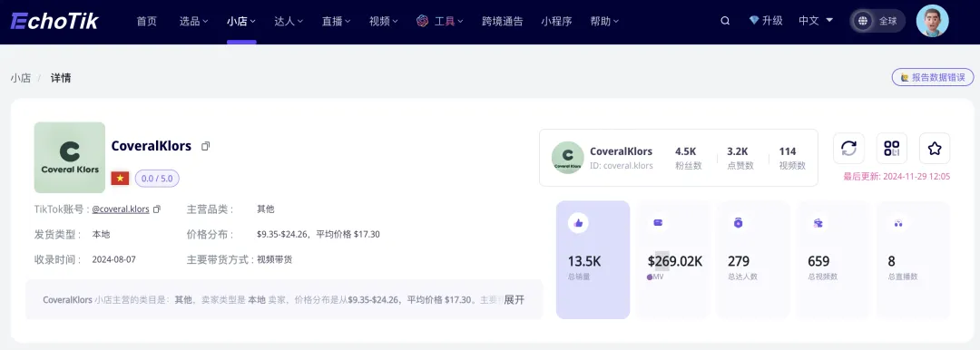The width and height of the screenshot is (980, 350).
Task: Go to 首页 home page
Action: pos(147,21)
